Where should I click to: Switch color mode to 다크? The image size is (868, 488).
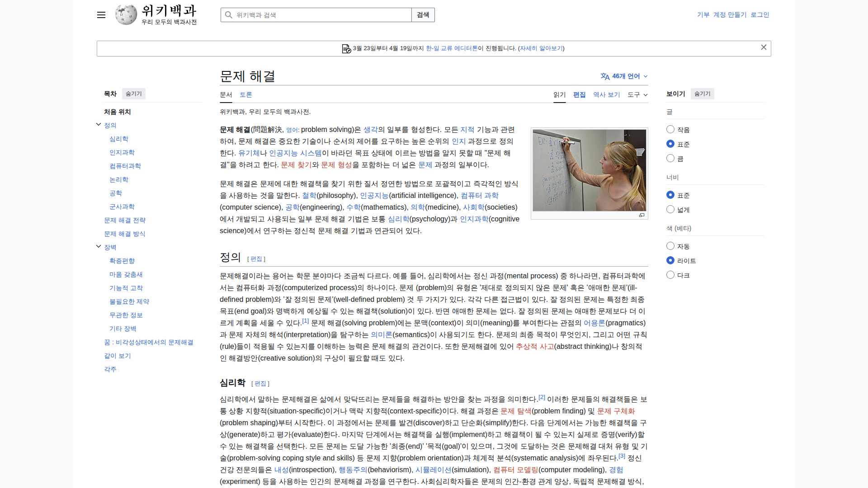(x=670, y=275)
